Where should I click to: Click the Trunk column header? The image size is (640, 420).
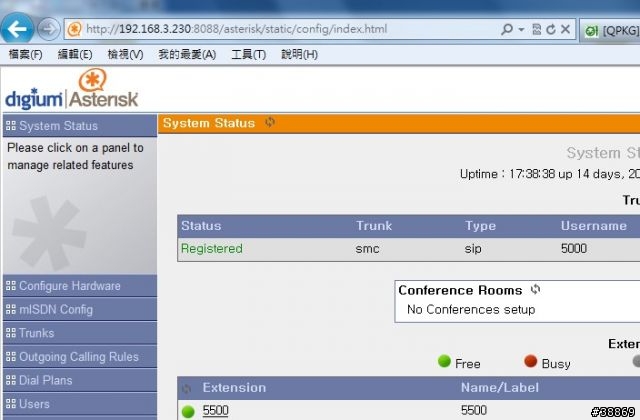[x=374, y=226]
